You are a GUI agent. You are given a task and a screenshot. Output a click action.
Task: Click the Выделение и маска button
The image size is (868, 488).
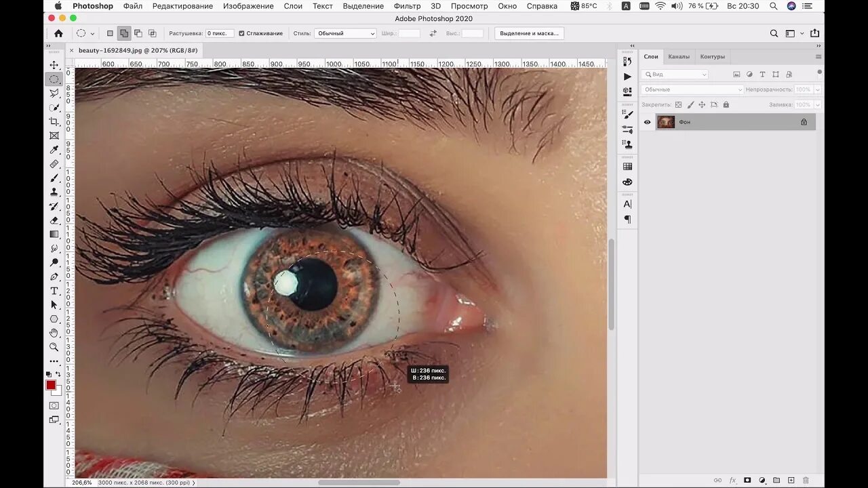[x=529, y=33]
